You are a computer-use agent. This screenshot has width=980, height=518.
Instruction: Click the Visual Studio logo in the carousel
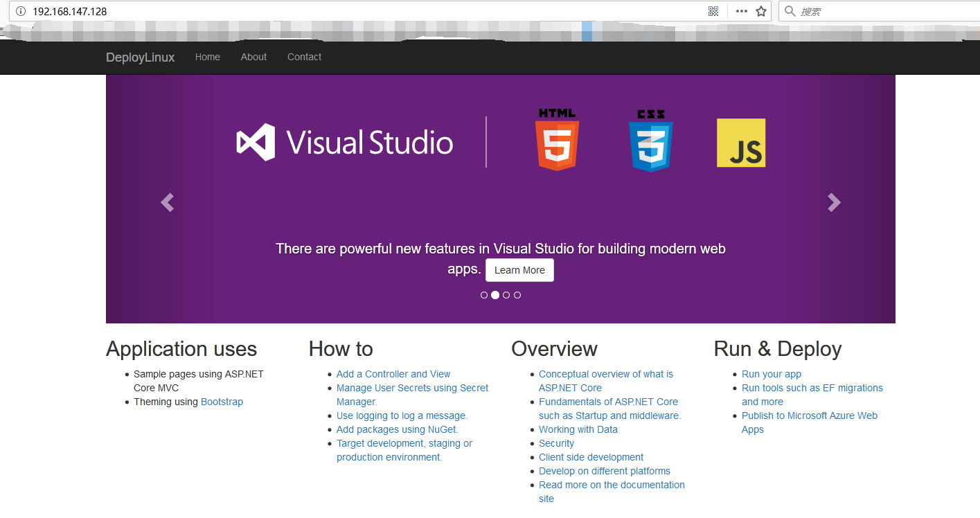(345, 142)
